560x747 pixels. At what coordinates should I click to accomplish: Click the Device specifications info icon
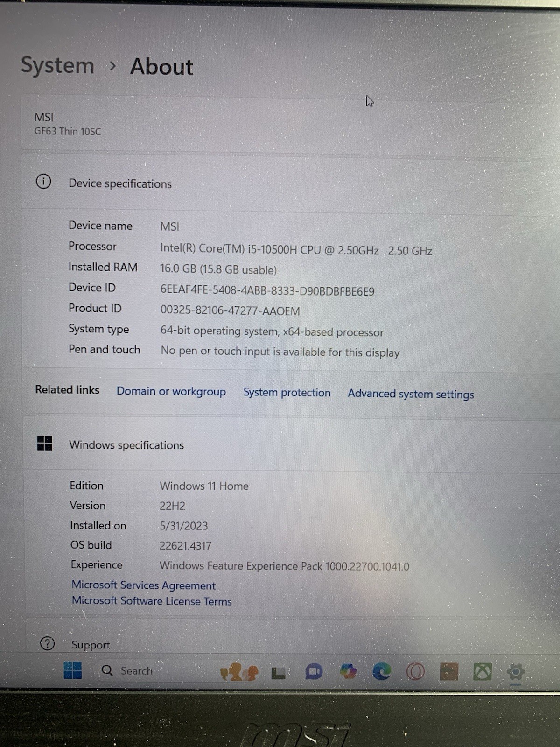click(x=43, y=181)
